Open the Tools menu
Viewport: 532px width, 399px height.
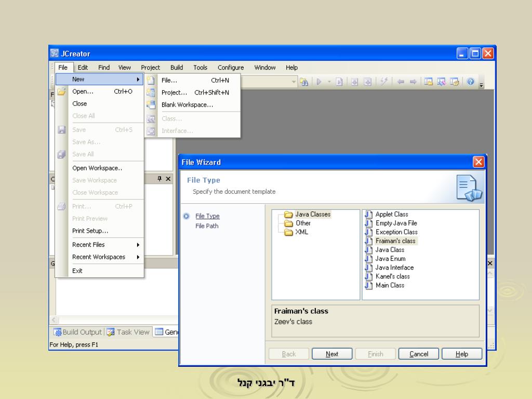(x=200, y=68)
